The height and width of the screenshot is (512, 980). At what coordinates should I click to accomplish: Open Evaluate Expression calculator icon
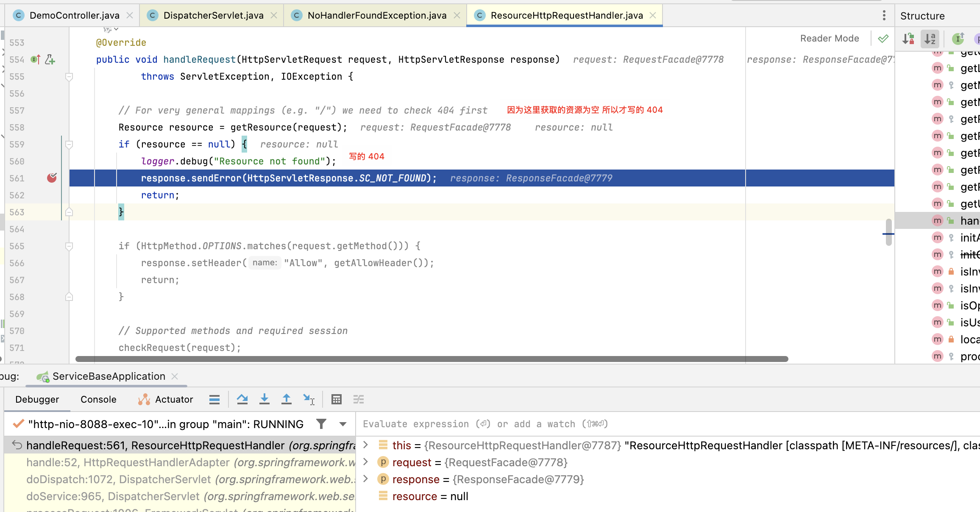tap(337, 399)
